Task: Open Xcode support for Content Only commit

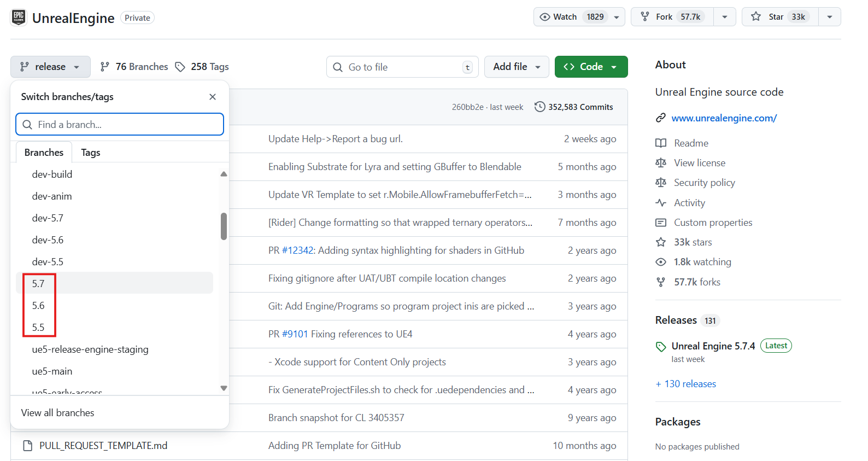Action: click(x=357, y=362)
